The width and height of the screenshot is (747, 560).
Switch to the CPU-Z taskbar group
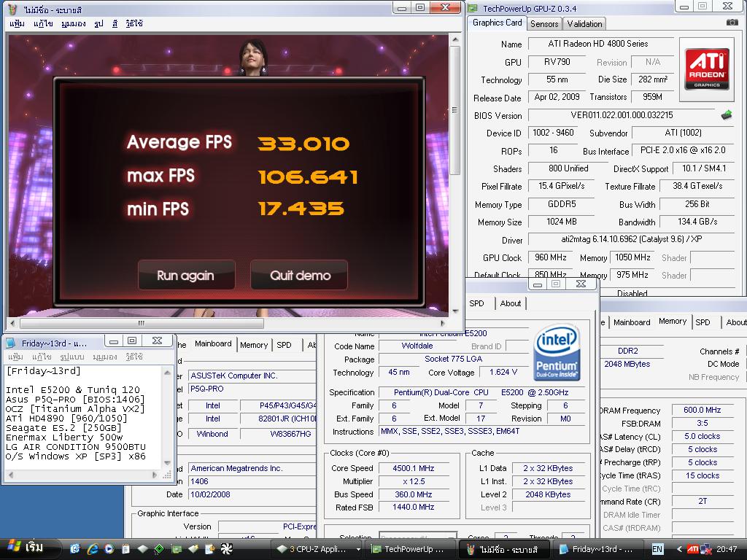coord(317,549)
